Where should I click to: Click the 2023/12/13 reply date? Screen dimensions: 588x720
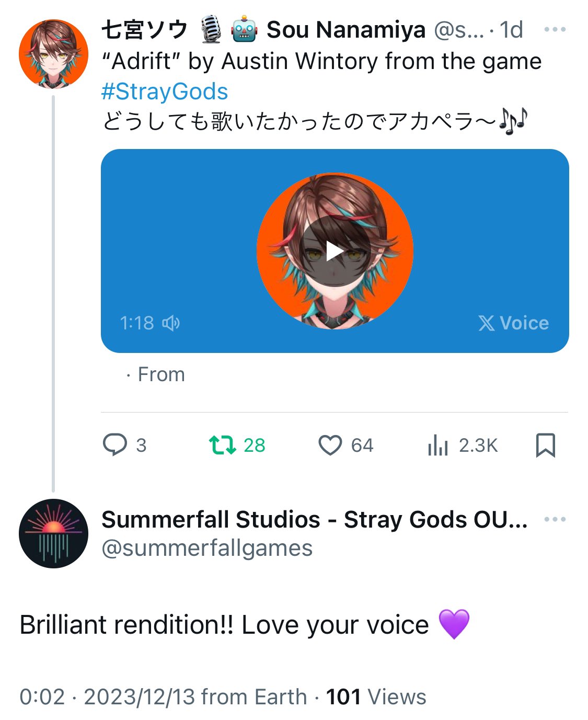point(139,696)
